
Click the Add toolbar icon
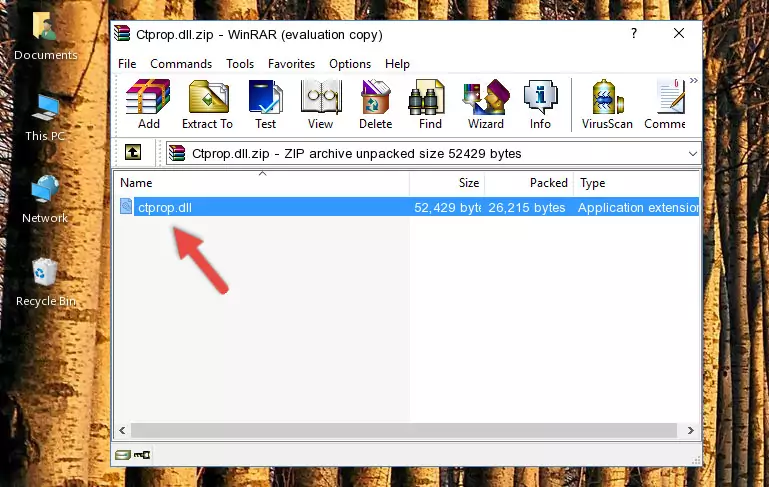[148, 104]
